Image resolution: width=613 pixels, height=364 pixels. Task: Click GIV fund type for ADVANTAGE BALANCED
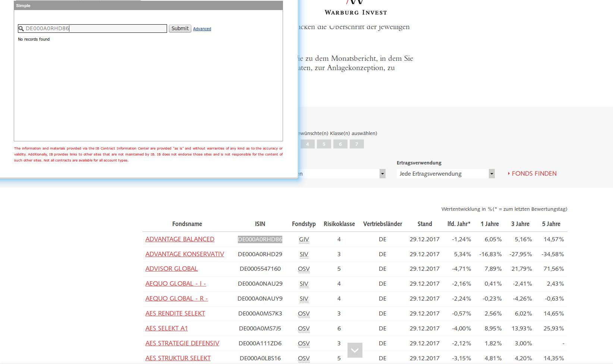click(x=304, y=239)
